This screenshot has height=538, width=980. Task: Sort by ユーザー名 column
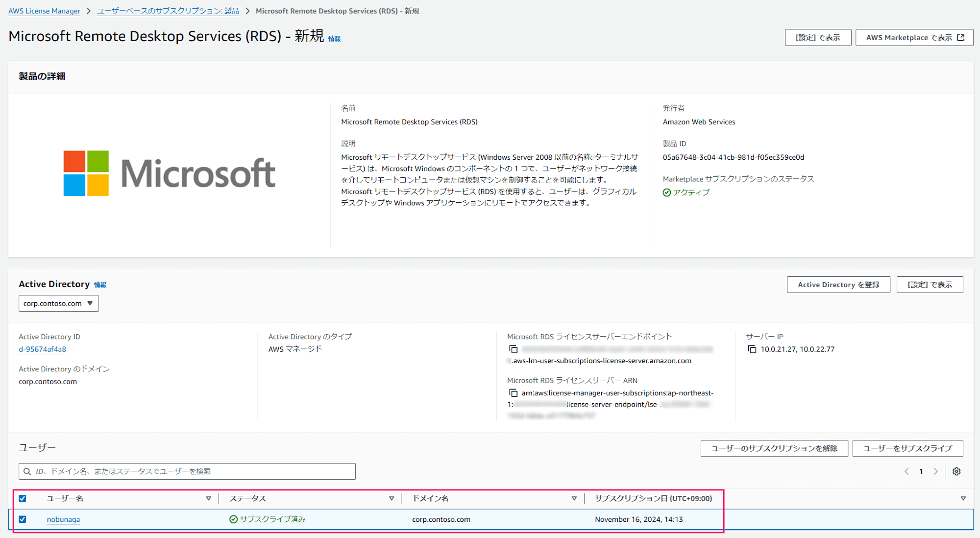click(208, 498)
